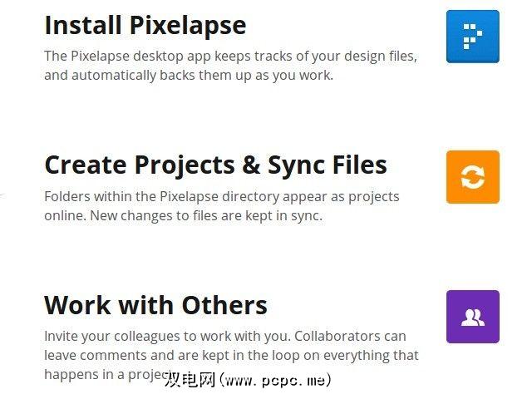Click "Others" in the third heading
The image size is (532, 399).
pos(223,305)
